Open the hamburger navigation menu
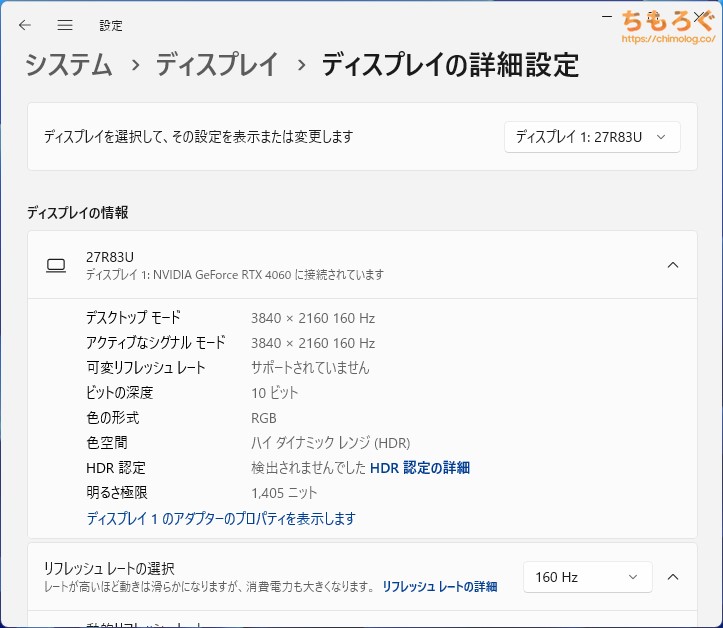Screen dimensions: 723x628 tap(65, 25)
